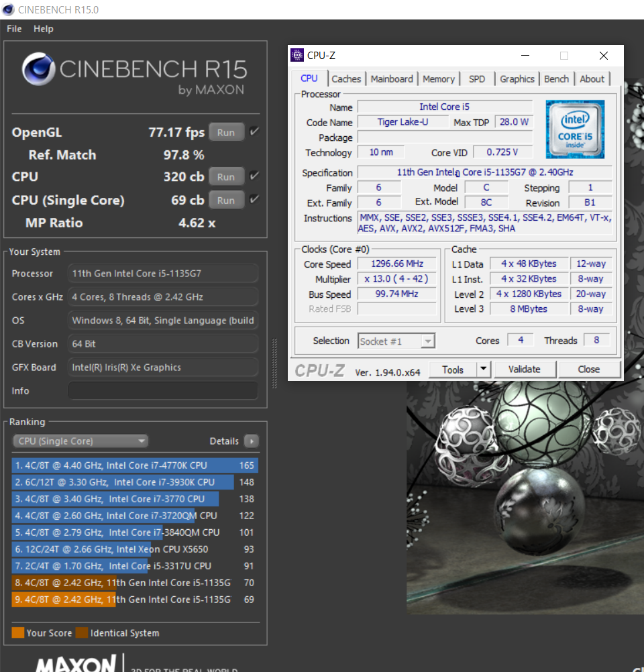Close the CPU-Z window with X
644x672 pixels.
click(x=603, y=55)
